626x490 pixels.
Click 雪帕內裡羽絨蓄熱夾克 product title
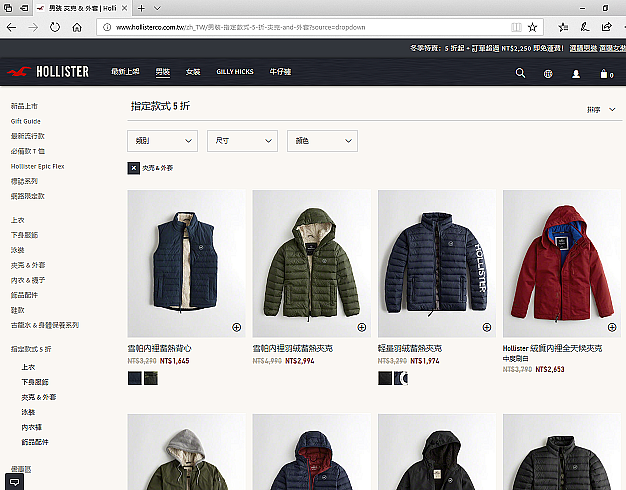[293, 349]
